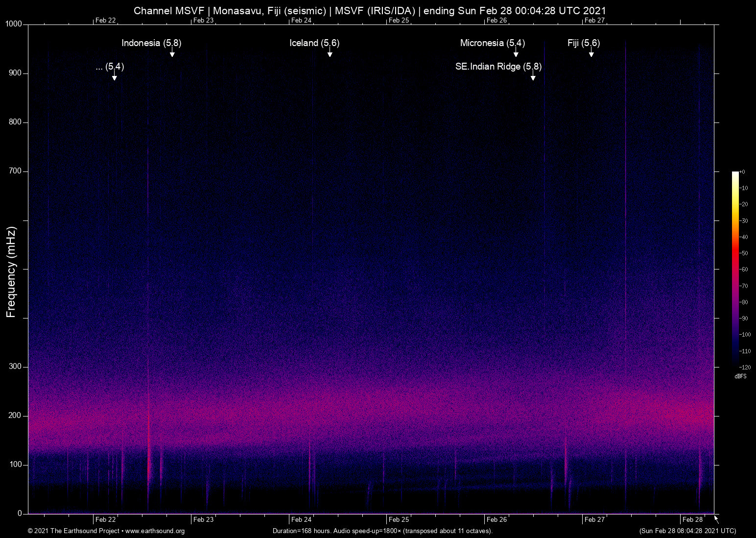756x538 pixels.
Task: Select the Indonesia (5.8) event label
Action: tap(151, 43)
